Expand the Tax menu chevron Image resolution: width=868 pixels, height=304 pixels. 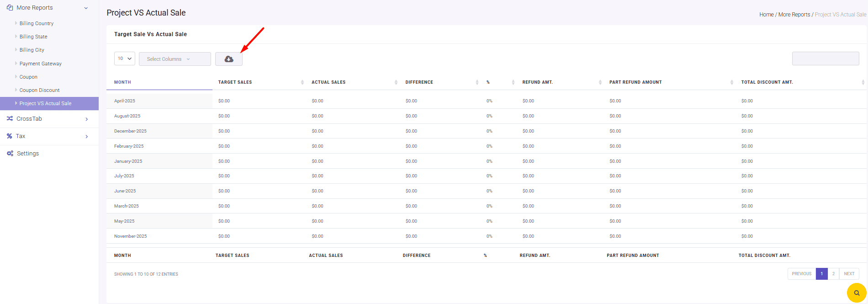(x=87, y=137)
